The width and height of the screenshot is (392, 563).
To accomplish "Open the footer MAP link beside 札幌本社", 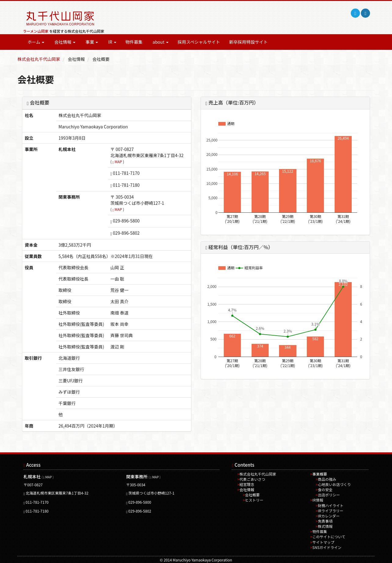I will tap(48, 477).
